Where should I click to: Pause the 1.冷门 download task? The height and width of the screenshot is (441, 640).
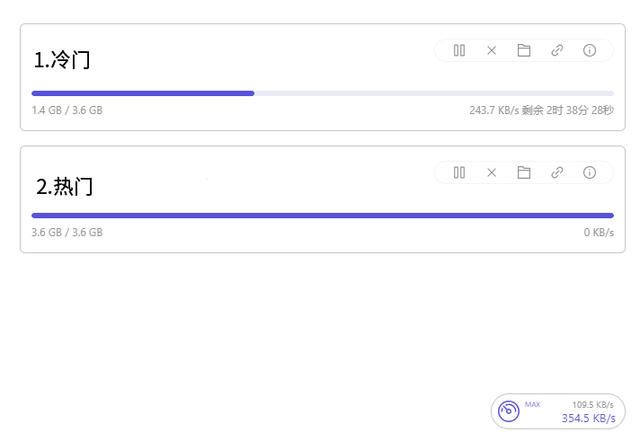[459, 50]
